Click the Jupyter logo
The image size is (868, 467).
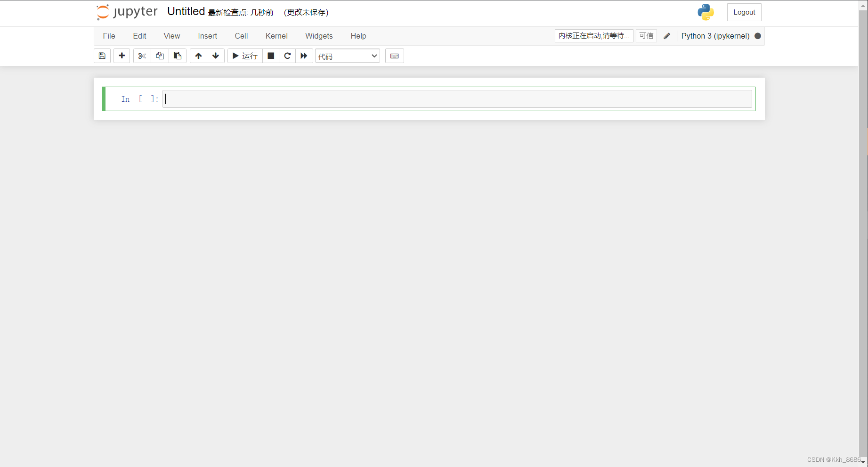click(x=127, y=12)
